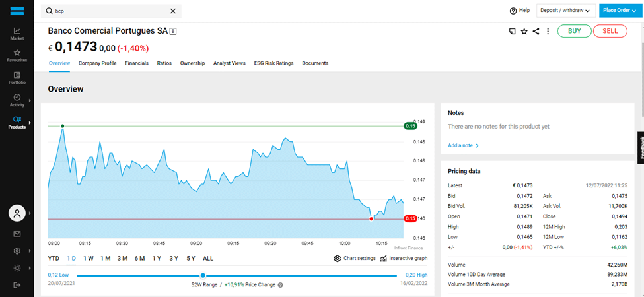
Task: Toggle the brightness theme icon
Action: tap(17, 268)
